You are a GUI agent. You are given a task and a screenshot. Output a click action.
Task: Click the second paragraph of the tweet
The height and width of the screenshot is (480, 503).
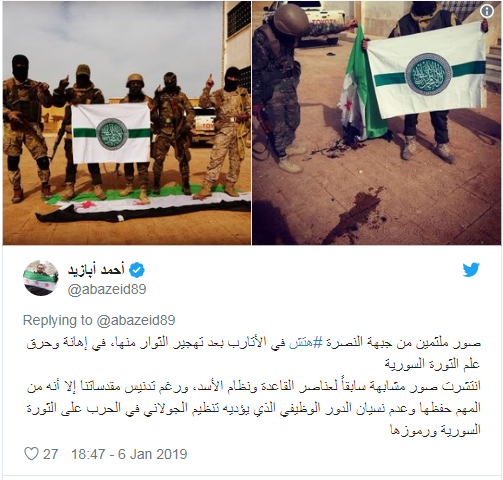click(x=254, y=408)
